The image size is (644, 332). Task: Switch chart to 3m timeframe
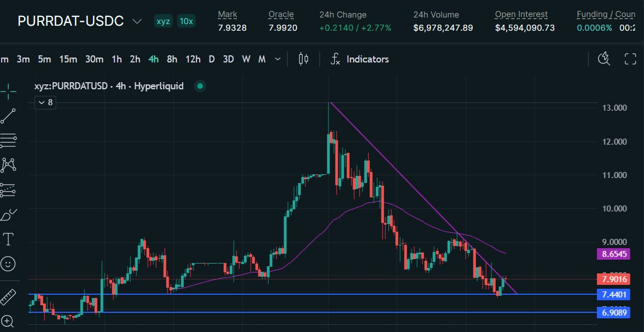[24, 59]
